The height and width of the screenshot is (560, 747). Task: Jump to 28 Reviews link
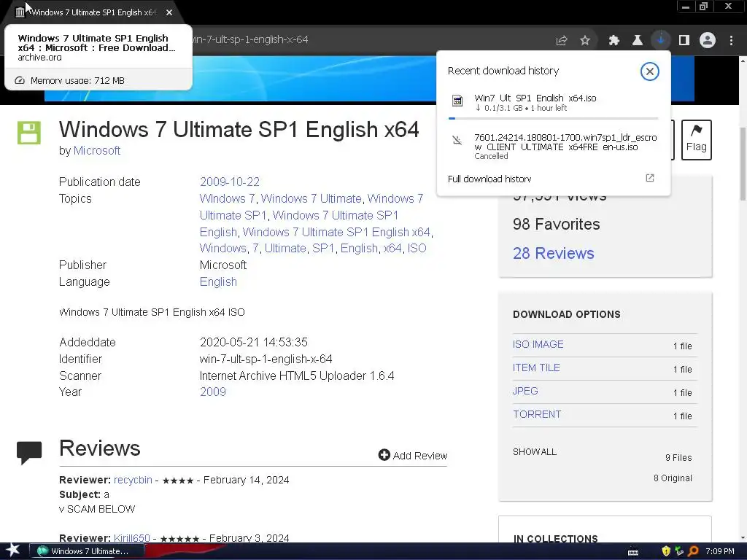coord(554,253)
